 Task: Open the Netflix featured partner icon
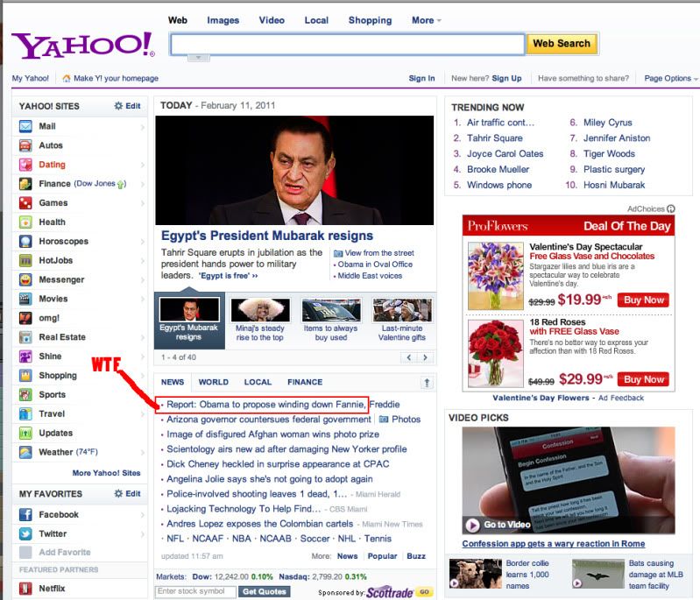pos(25,589)
